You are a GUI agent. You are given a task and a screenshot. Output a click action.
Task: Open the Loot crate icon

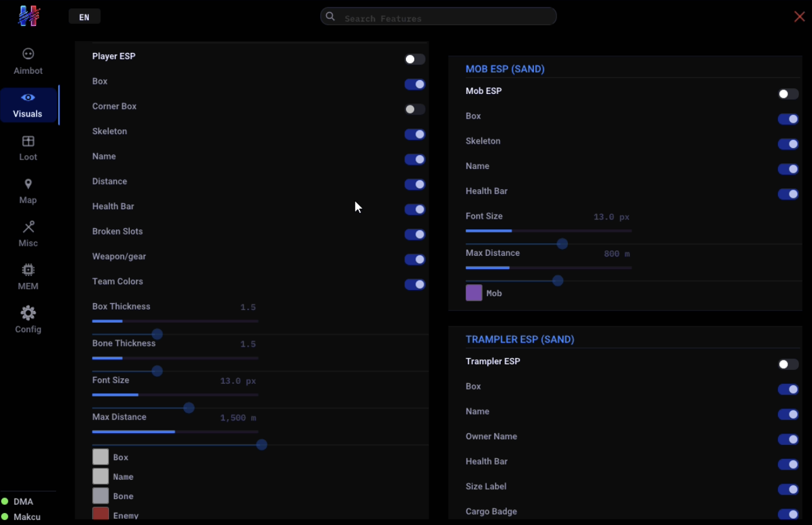tap(28, 141)
